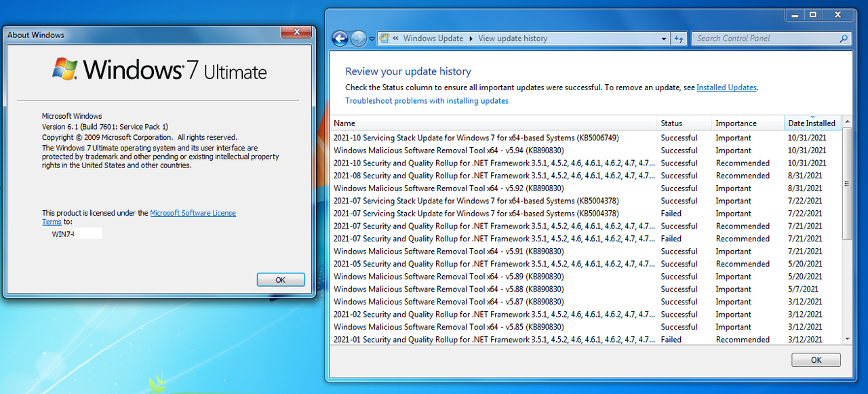Select the 2021-05 .NET Framework Rollup row
868x394 pixels.
[587, 264]
